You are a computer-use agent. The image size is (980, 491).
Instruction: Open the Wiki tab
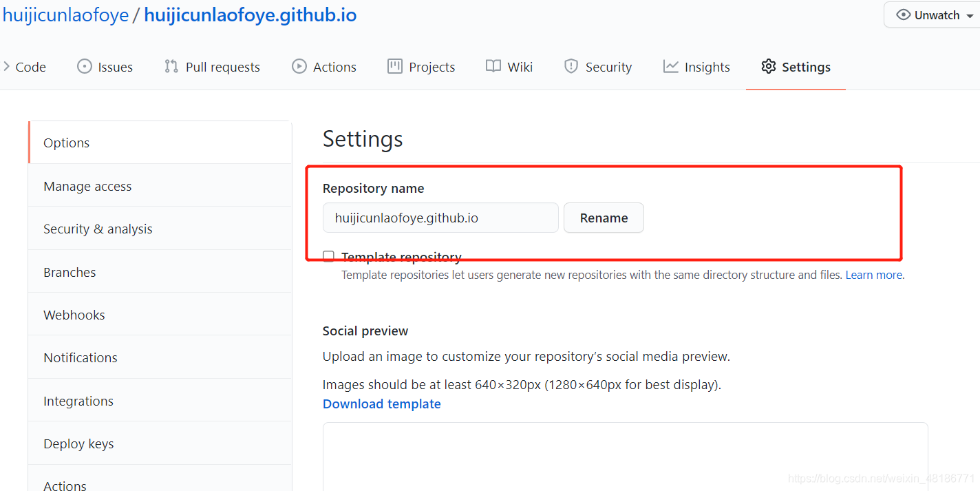[x=520, y=67]
